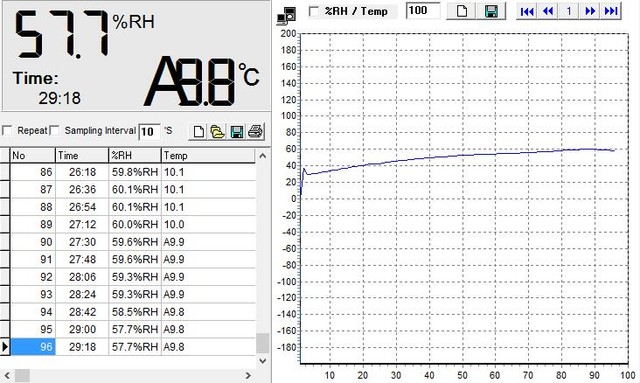
Task: Click the PC connection icon above graph
Action: (x=286, y=16)
